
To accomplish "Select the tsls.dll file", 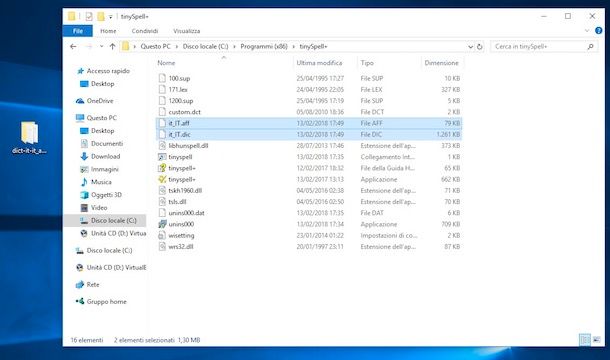I will (177, 202).
